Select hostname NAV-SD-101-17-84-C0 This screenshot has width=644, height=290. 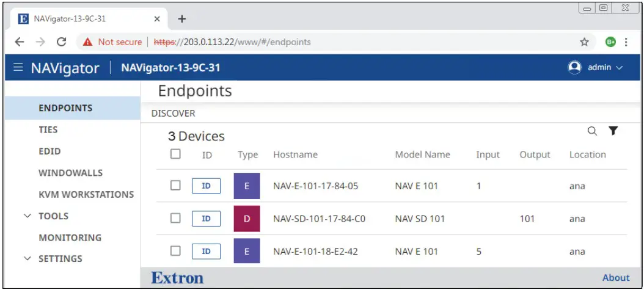tap(319, 219)
